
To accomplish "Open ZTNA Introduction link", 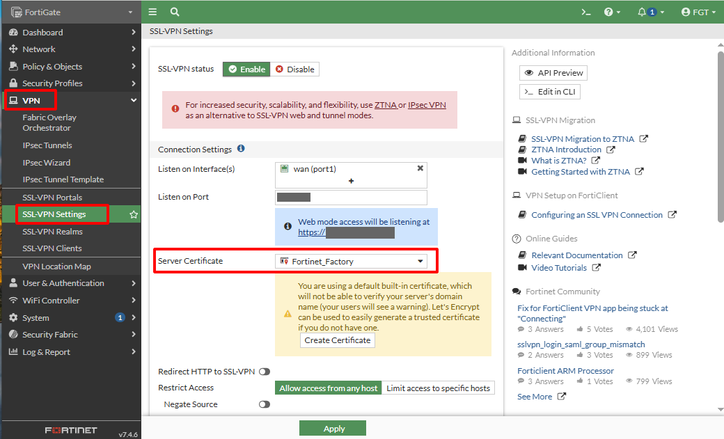I will click(566, 150).
